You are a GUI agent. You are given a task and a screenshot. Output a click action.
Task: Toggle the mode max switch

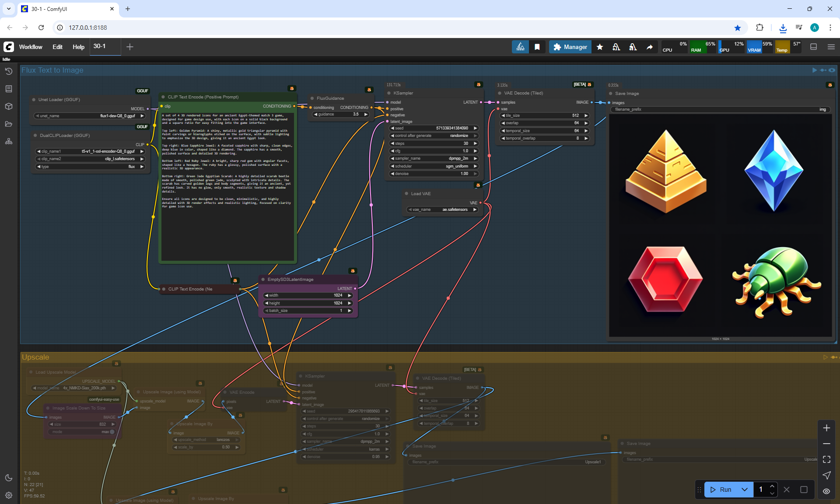pyautogui.click(x=112, y=432)
